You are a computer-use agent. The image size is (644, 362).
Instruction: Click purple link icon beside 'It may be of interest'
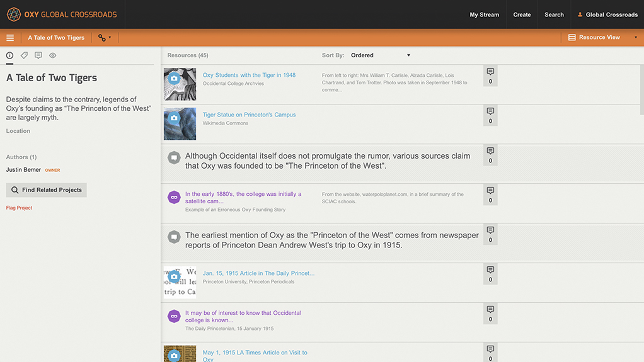pyautogui.click(x=174, y=316)
